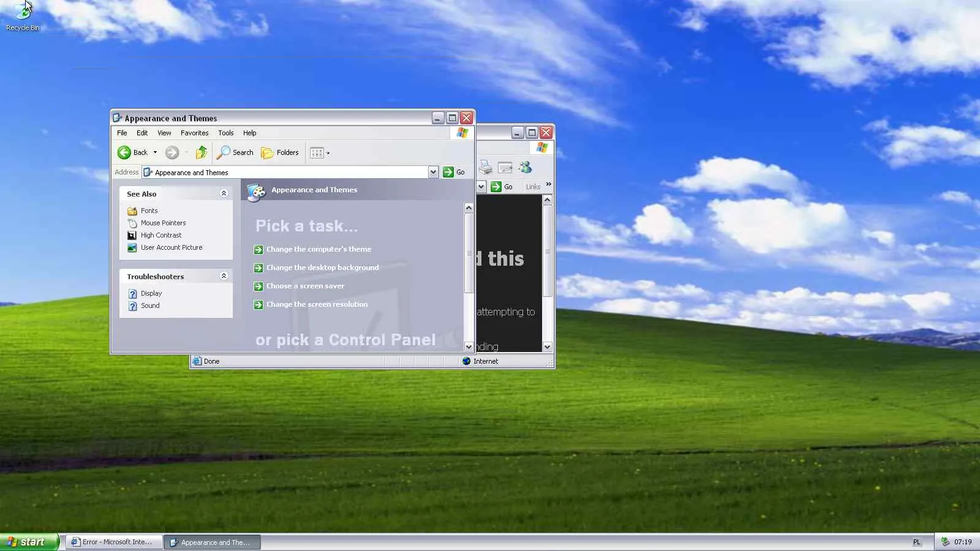Click the Appearance and Themes taskbar button
Screen dimensions: 980x551
(x=212, y=542)
